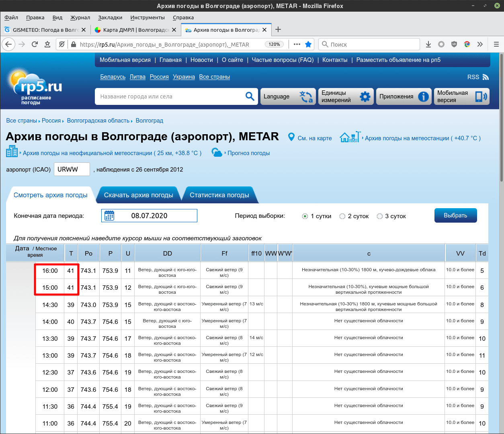Image resolution: width=504 pixels, height=434 pixels.
Task: Click the page vertical scrollbar
Action: click(501, 121)
